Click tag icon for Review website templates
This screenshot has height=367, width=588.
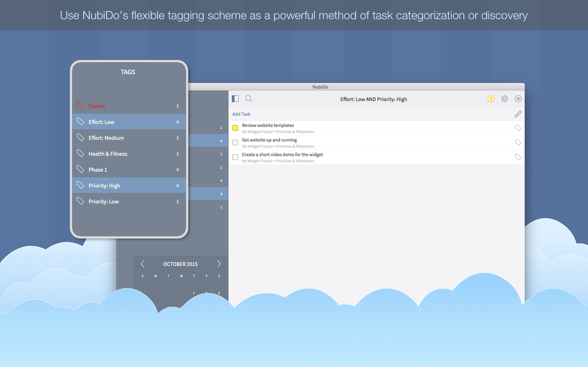point(518,128)
